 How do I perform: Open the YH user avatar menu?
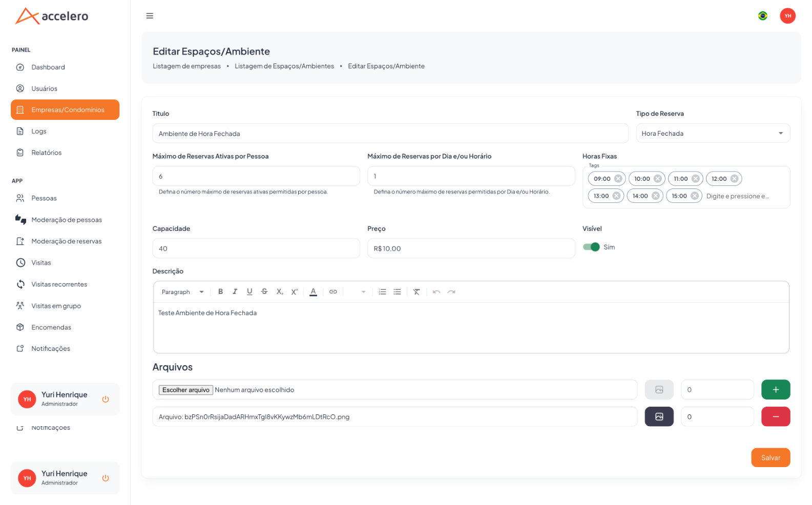(787, 16)
